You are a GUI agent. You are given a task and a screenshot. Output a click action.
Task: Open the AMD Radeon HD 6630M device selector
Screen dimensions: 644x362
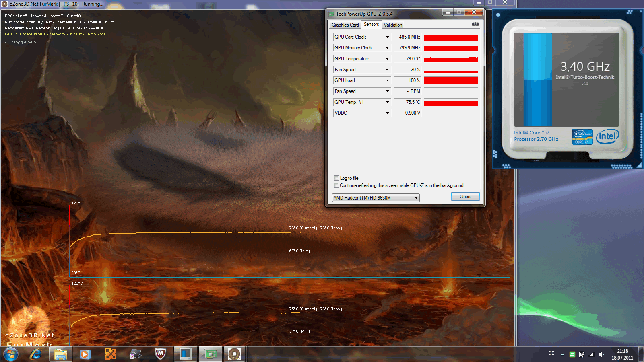(x=376, y=197)
